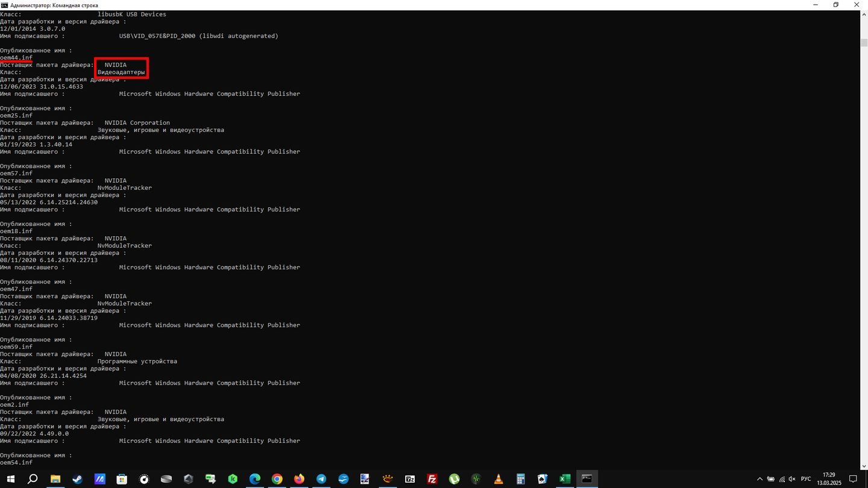Open Firefox from the taskbar

(299, 479)
